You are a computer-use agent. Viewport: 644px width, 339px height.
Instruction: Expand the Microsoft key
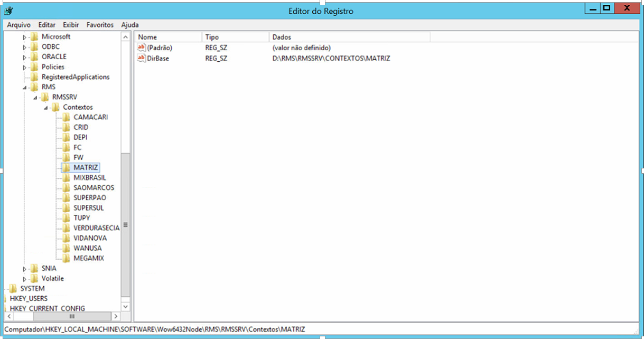(x=24, y=37)
